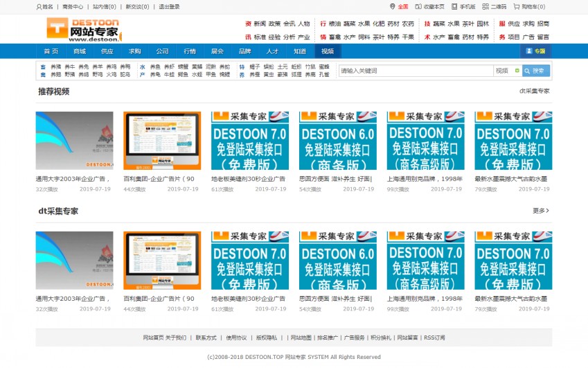The image size is (588, 368).
Task: Open the 养虾 aquaculture link
Action: pos(169,67)
